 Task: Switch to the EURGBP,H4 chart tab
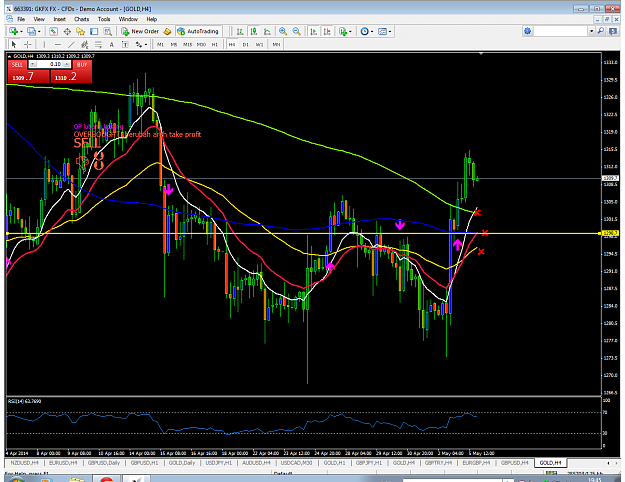476,463
